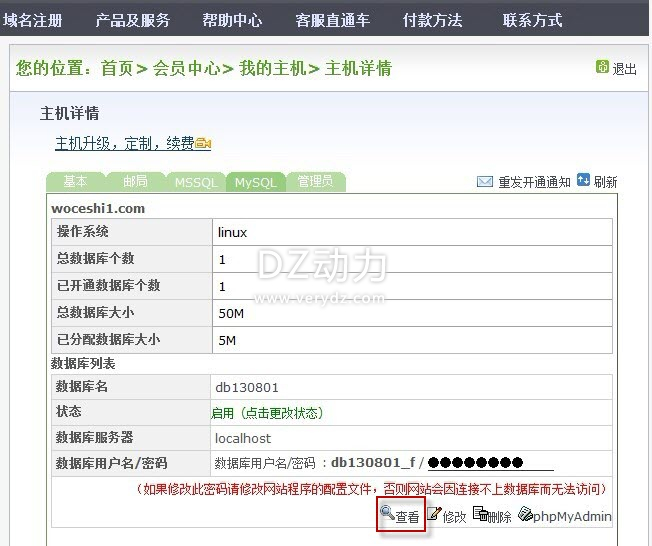The image size is (652, 546).
Task: Click the domain name woceshi1.com
Action: [98, 208]
